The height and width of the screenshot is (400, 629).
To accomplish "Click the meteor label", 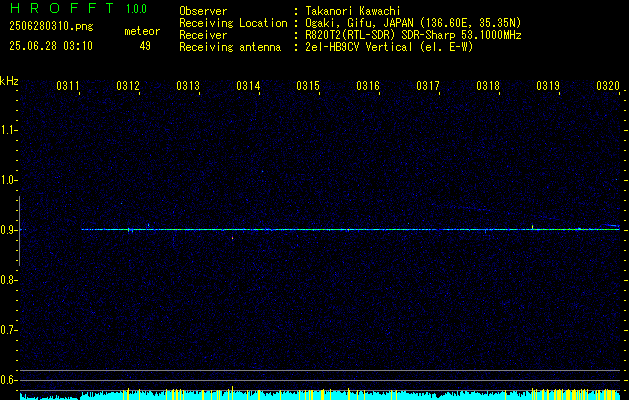I will click(x=142, y=31).
